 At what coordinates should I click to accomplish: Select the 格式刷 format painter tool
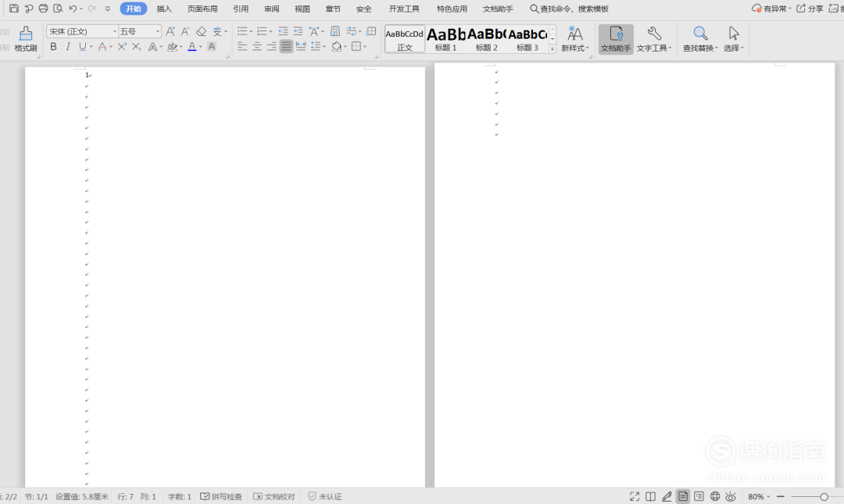tap(25, 39)
